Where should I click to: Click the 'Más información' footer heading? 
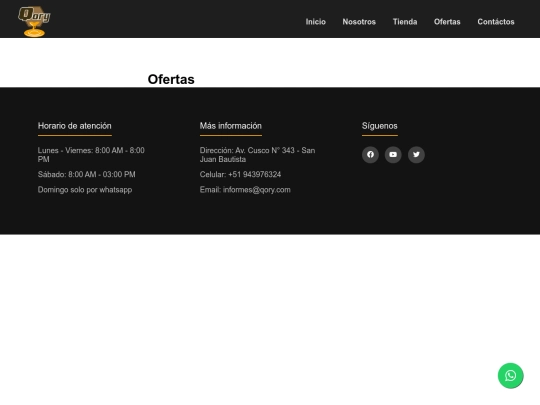click(231, 126)
